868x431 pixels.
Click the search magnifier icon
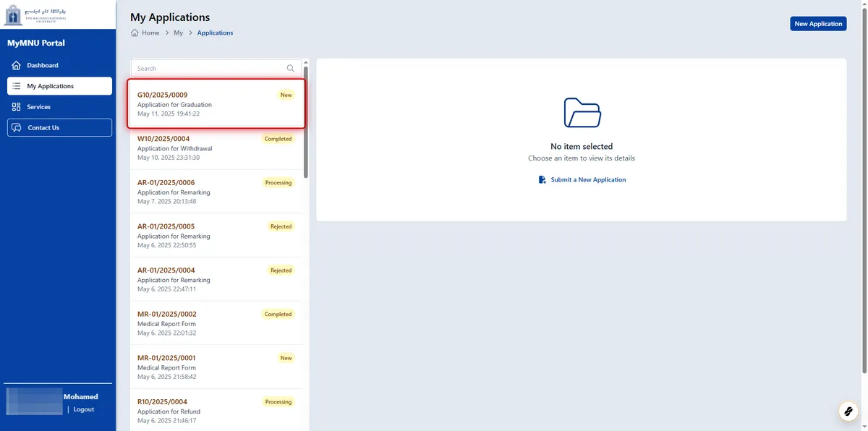click(x=291, y=68)
